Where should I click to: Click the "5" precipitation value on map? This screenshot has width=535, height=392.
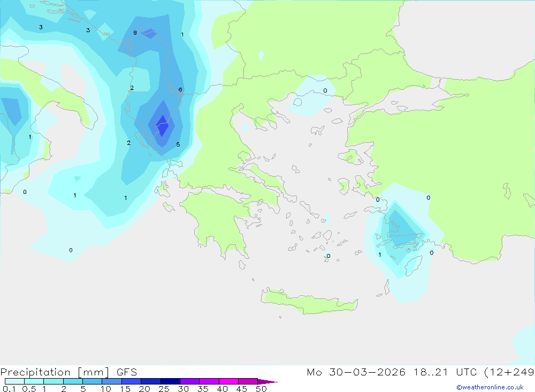point(178,144)
